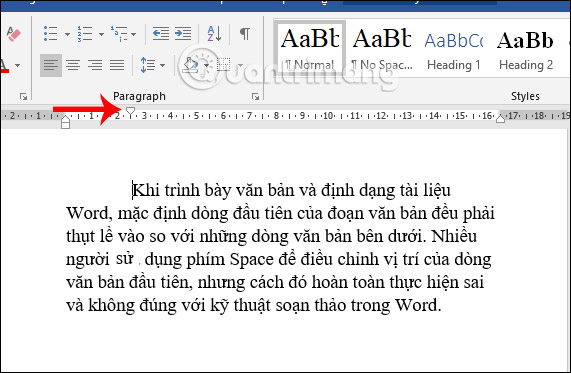Toggle Align Right alignment
This screenshot has width=571, height=373.
95,65
